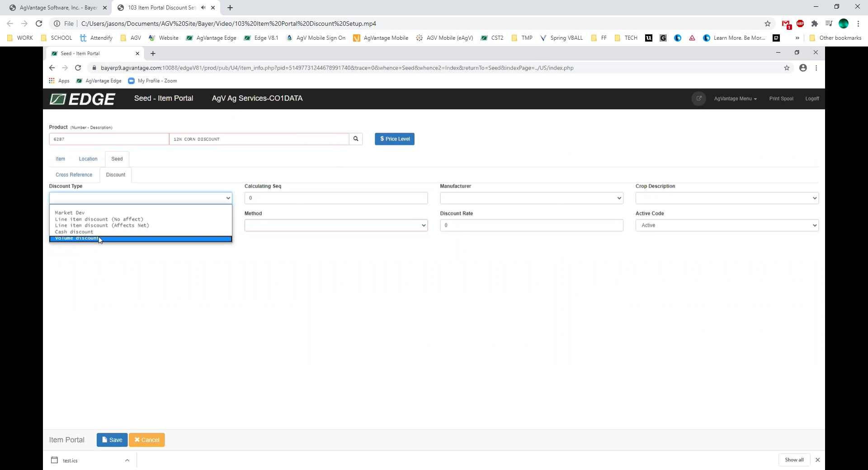Screen dimensions: 868x470
Task: Open a new tab in inner browser
Action: [153, 53]
